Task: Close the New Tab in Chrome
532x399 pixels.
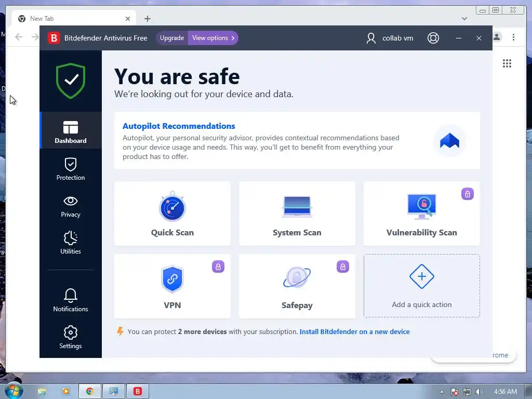Action: [128, 19]
